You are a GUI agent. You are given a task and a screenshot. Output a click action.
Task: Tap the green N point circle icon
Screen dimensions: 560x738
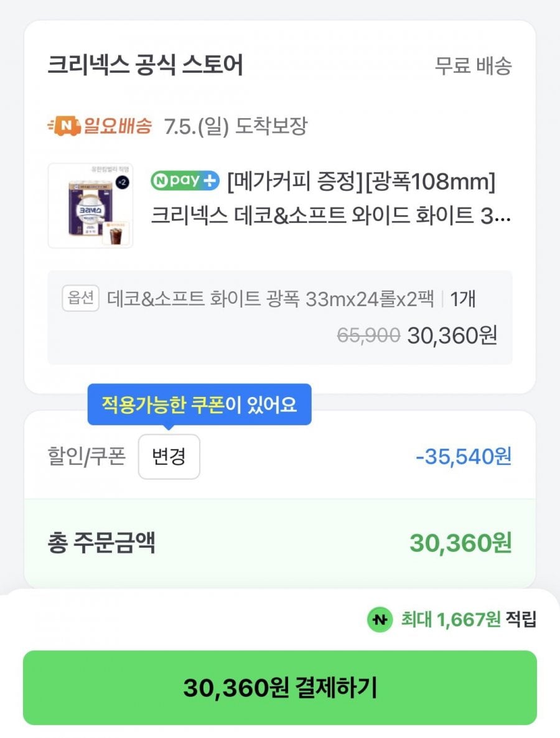380,620
